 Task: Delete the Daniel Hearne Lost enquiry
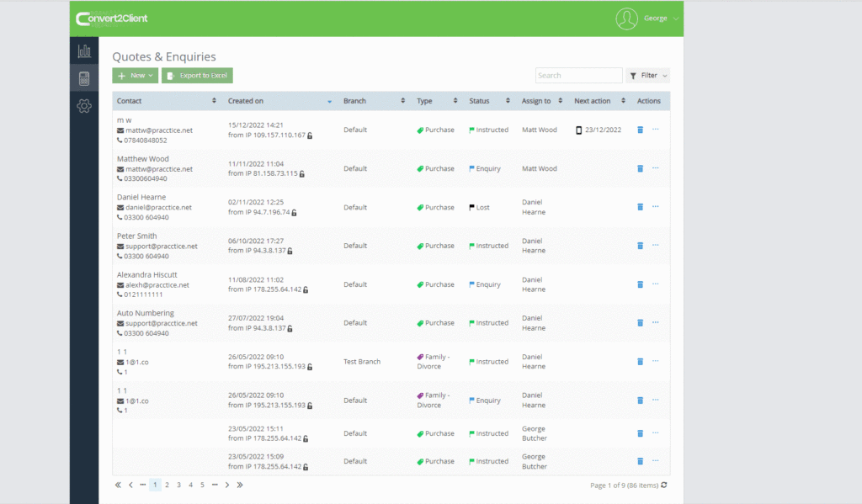pos(640,207)
